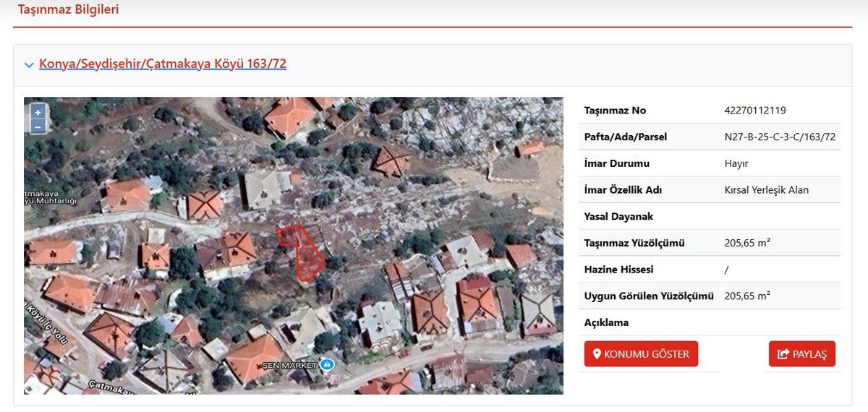
Task: Click the Taşınmaz Bilgileri section heading
Action: pyautogui.click(x=68, y=9)
